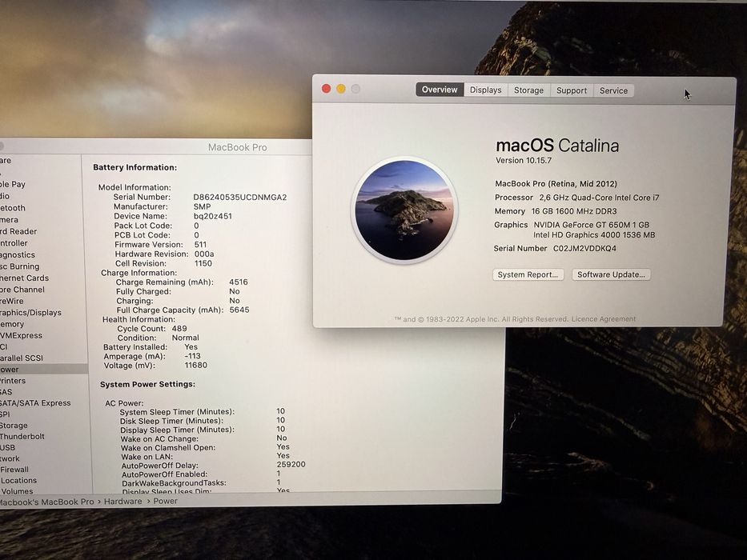Click the System Report button
The image size is (747, 560).
click(x=528, y=274)
